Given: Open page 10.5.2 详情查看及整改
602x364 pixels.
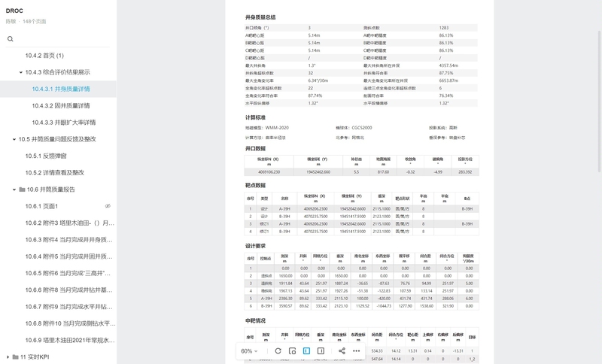Looking at the screenshot, I should (54, 173).
